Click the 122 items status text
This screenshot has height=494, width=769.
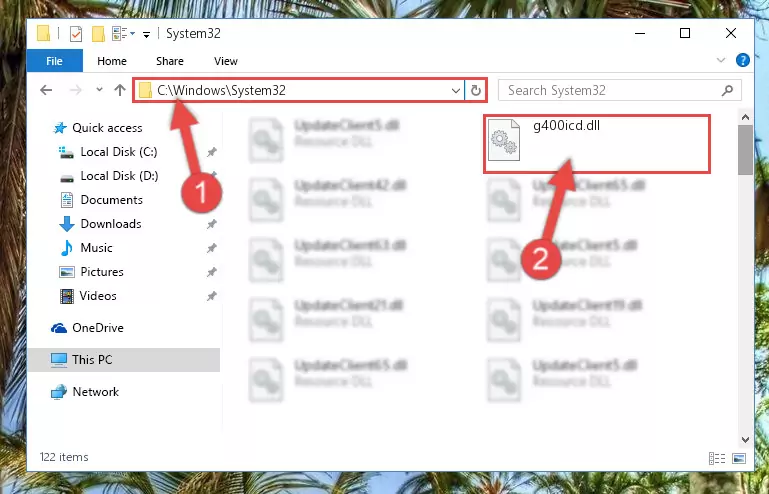tap(64, 457)
